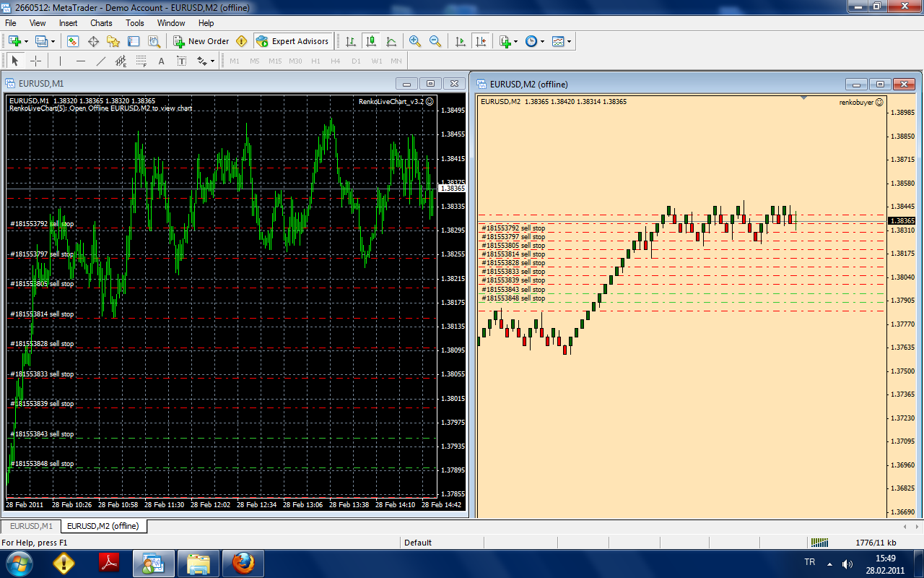This screenshot has height=578, width=924.
Task: Click sell stop order #181553792 in M2 chart
Action: coord(513,228)
